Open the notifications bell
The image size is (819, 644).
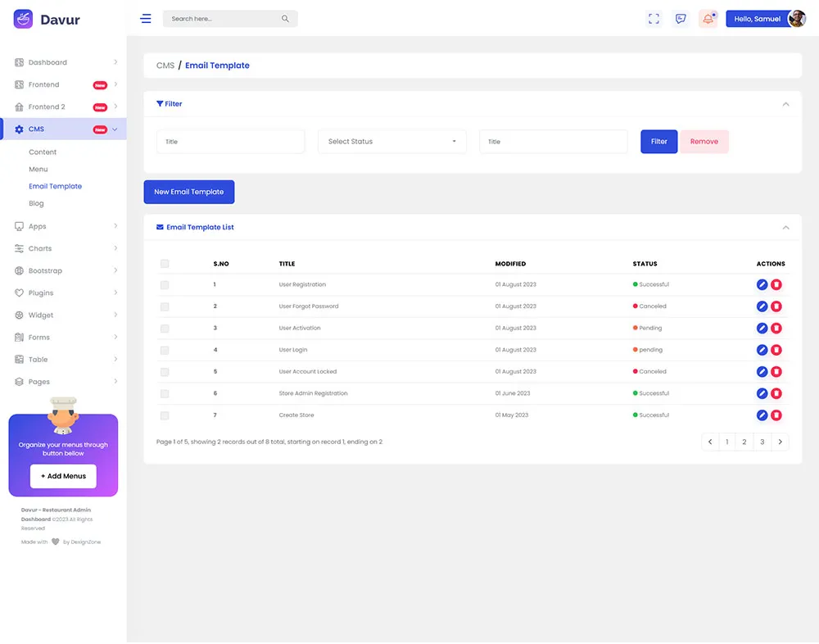tap(708, 19)
